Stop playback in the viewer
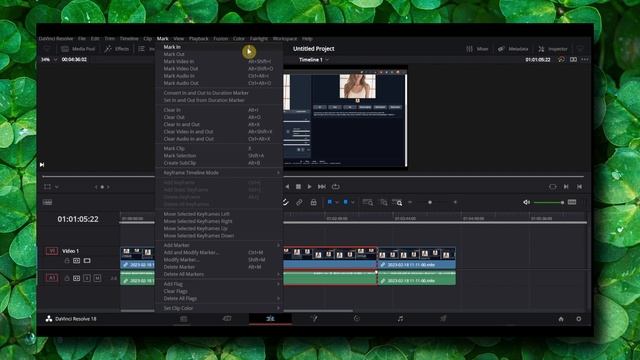 coord(298,187)
